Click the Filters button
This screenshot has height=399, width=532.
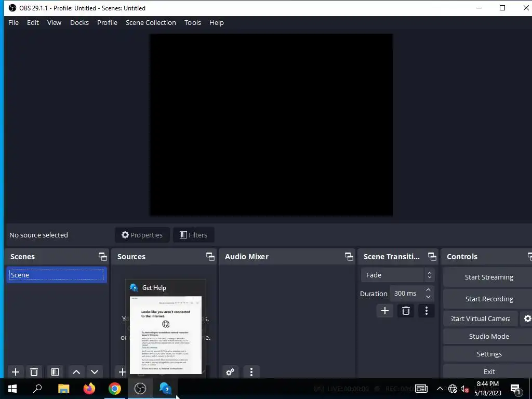pos(193,235)
